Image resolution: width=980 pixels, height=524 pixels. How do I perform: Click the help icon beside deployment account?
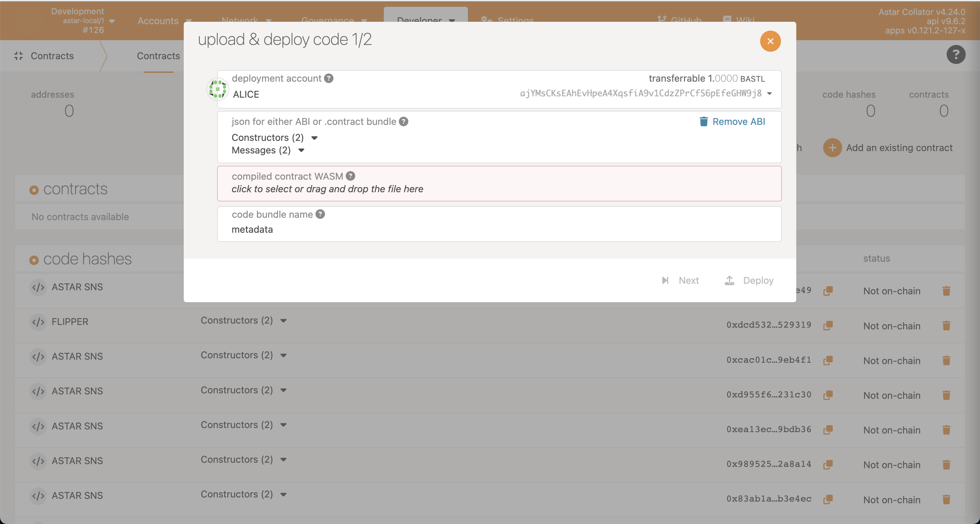[x=329, y=78]
